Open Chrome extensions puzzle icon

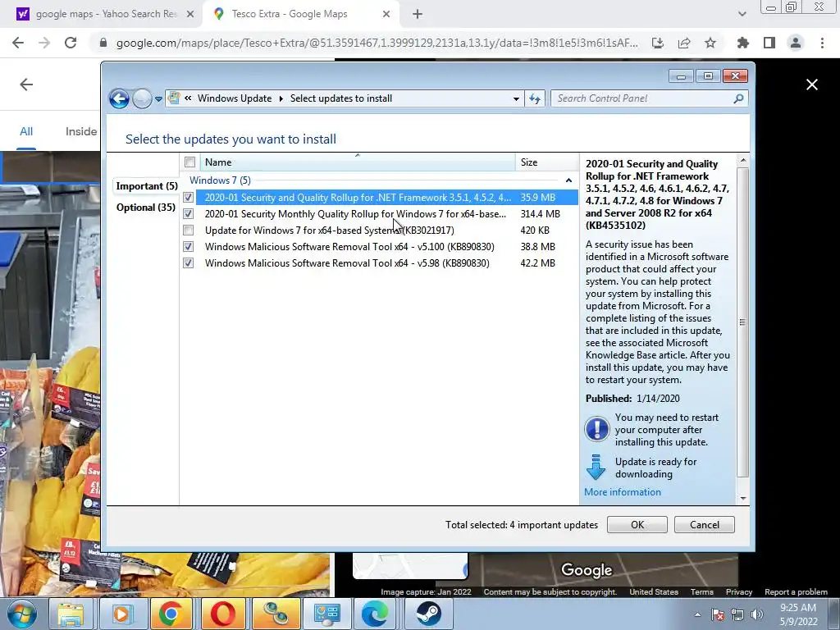click(x=743, y=43)
